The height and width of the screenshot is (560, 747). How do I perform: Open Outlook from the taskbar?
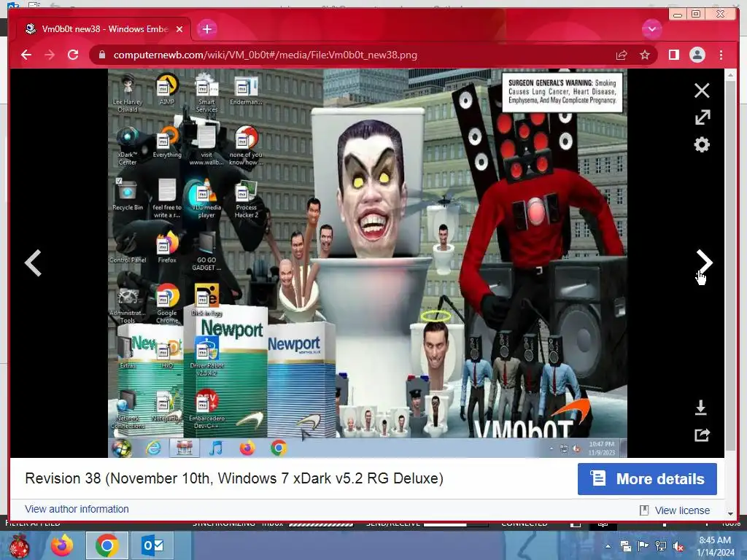tap(152, 545)
